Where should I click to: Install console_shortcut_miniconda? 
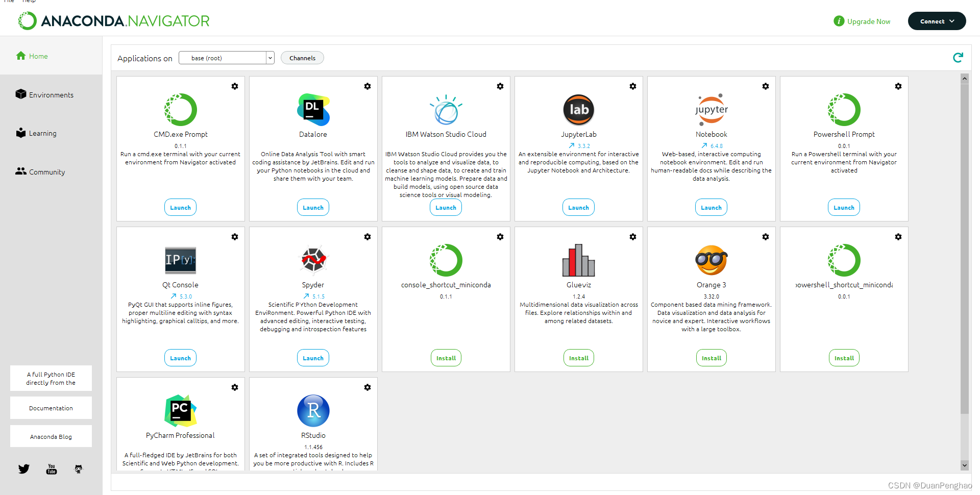pyautogui.click(x=446, y=358)
